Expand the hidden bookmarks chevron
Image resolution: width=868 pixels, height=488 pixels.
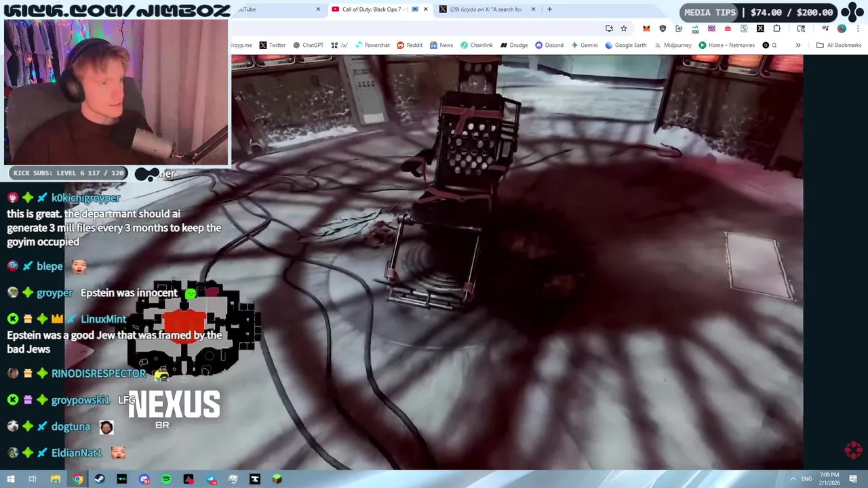(x=798, y=45)
